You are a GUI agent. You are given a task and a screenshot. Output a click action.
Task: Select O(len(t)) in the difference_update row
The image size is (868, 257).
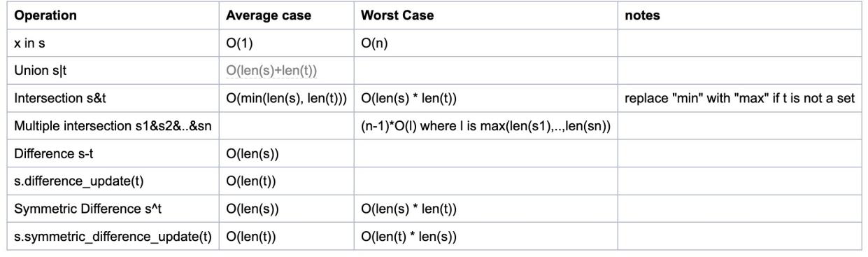(x=250, y=183)
